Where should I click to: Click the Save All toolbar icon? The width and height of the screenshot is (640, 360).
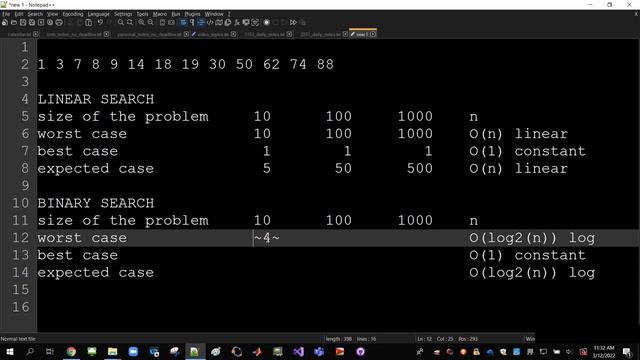point(32,23)
